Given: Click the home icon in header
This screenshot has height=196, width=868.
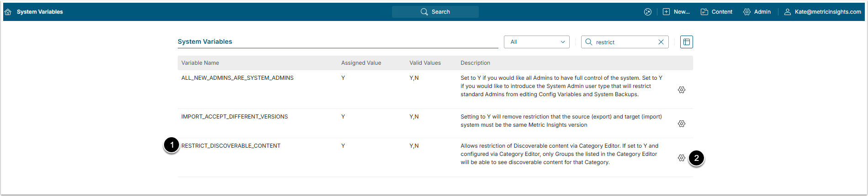Looking at the screenshot, I should click(x=8, y=12).
